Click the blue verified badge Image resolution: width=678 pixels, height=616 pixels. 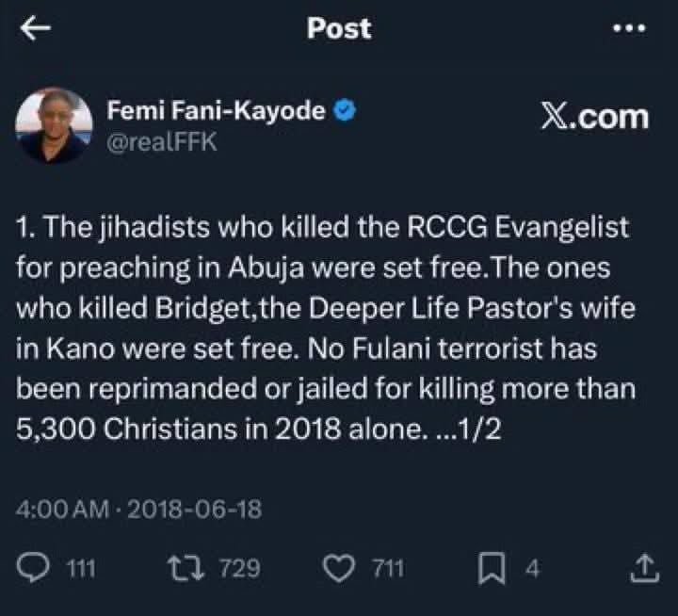click(x=345, y=111)
